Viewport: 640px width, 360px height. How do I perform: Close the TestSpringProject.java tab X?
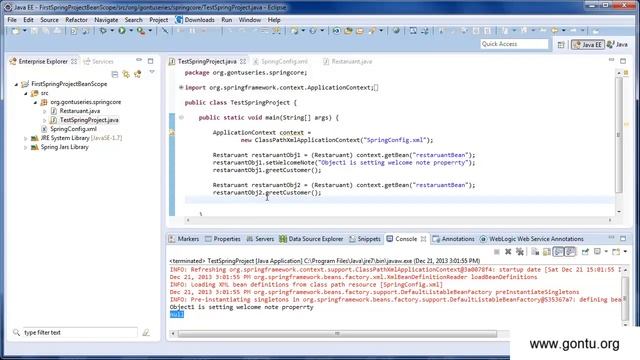point(243,61)
